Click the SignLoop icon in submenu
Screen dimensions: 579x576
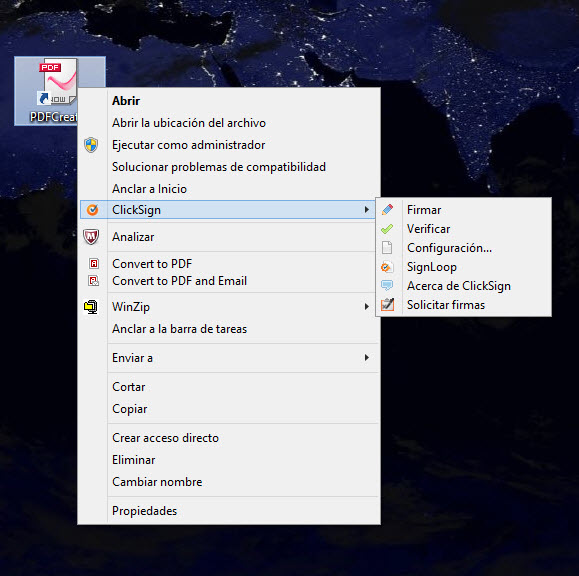click(387, 267)
